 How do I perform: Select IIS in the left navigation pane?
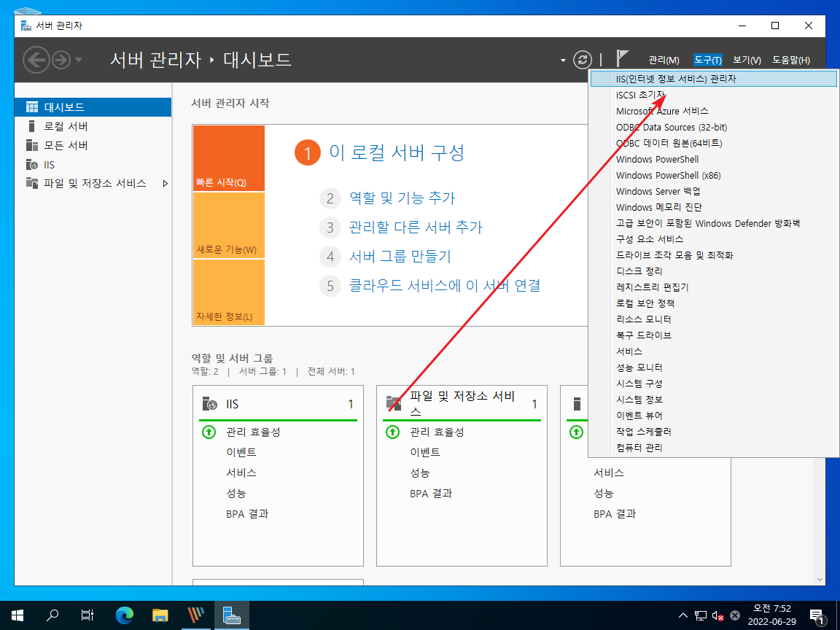click(93, 165)
